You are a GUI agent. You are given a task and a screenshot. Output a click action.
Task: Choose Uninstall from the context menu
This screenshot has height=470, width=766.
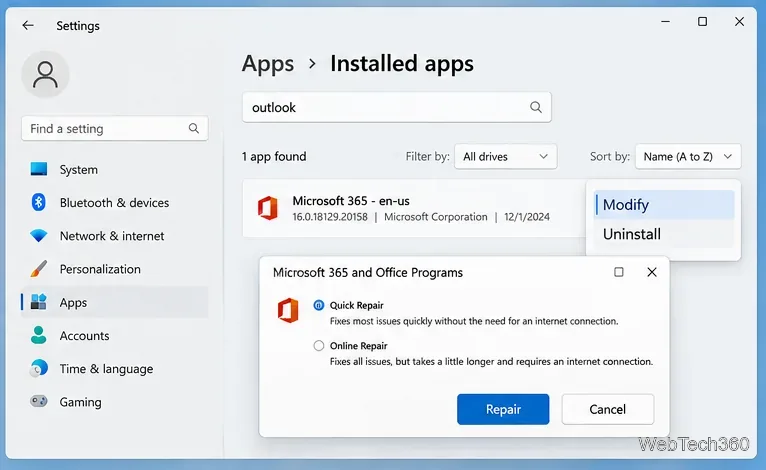click(664, 234)
